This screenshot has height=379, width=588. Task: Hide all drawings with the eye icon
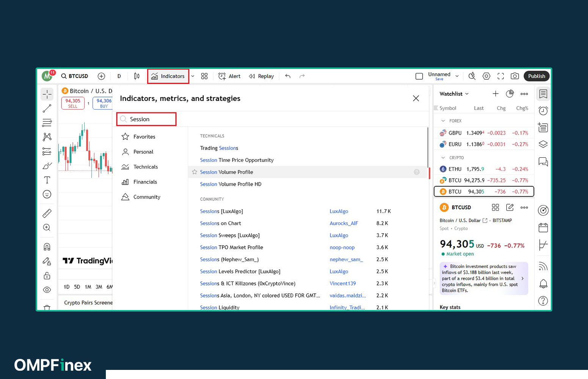(47, 290)
